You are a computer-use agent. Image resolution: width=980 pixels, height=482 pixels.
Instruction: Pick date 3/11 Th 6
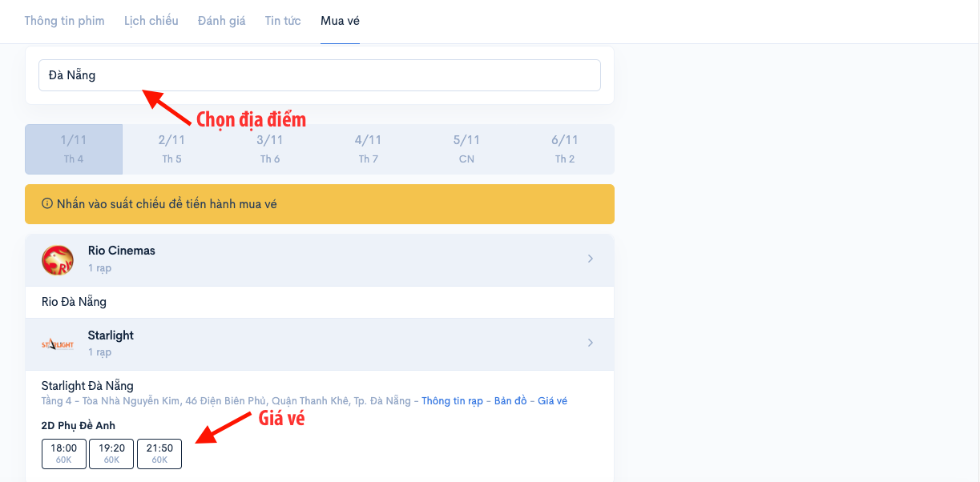coord(270,149)
